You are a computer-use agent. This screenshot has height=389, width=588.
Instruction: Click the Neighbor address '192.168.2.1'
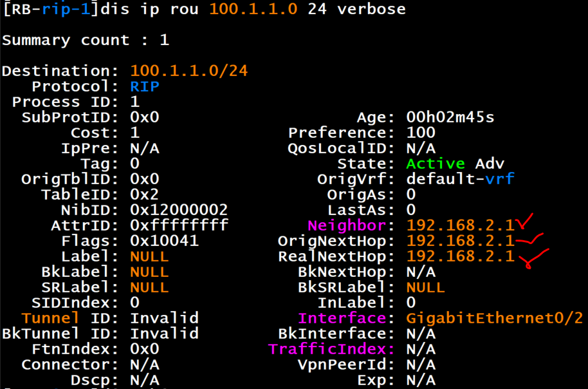[x=460, y=225]
